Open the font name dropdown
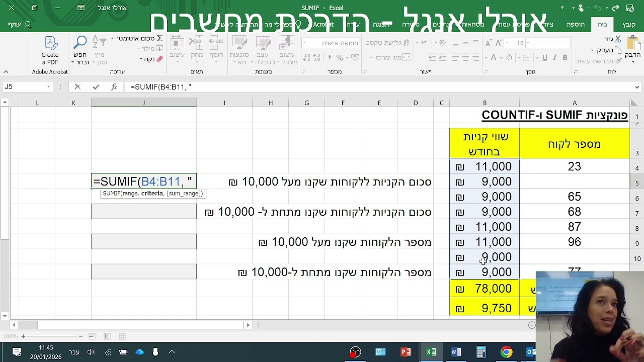Viewport: 644px width, 362px height. click(x=529, y=43)
